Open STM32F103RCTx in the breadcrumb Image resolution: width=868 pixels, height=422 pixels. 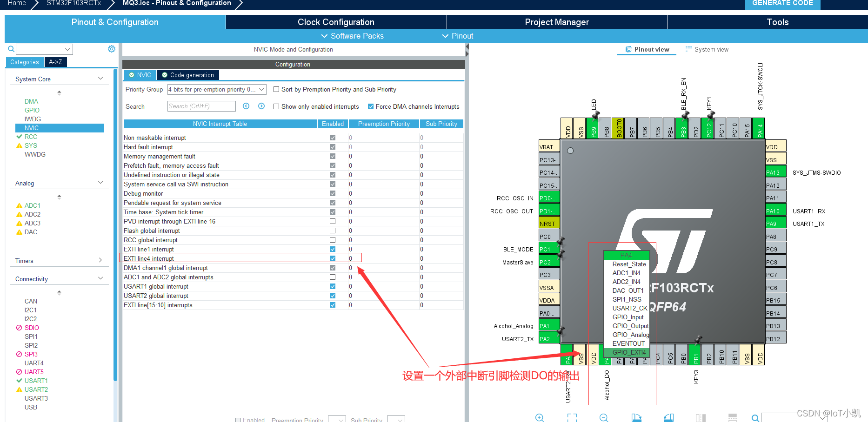pos(74,3)
